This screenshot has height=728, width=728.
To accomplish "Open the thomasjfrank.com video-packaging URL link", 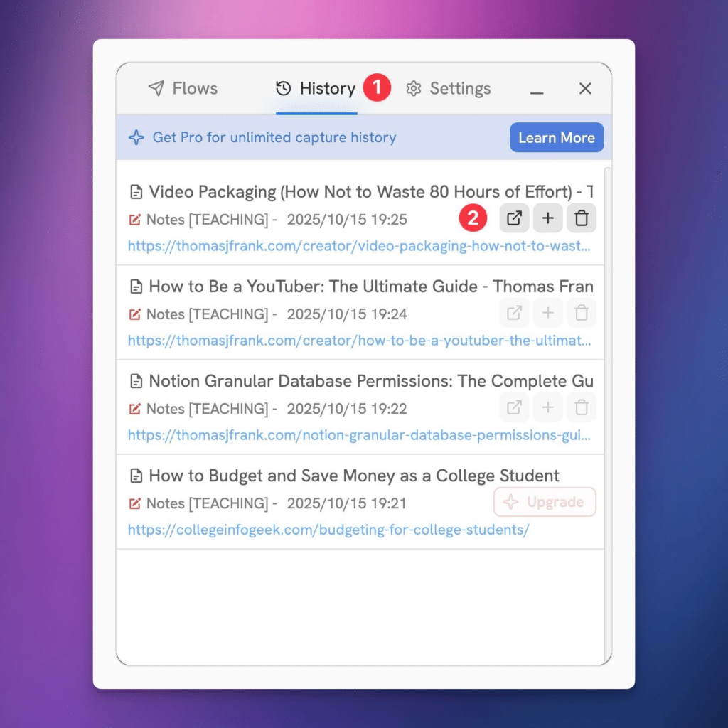I will pos(359,246).
